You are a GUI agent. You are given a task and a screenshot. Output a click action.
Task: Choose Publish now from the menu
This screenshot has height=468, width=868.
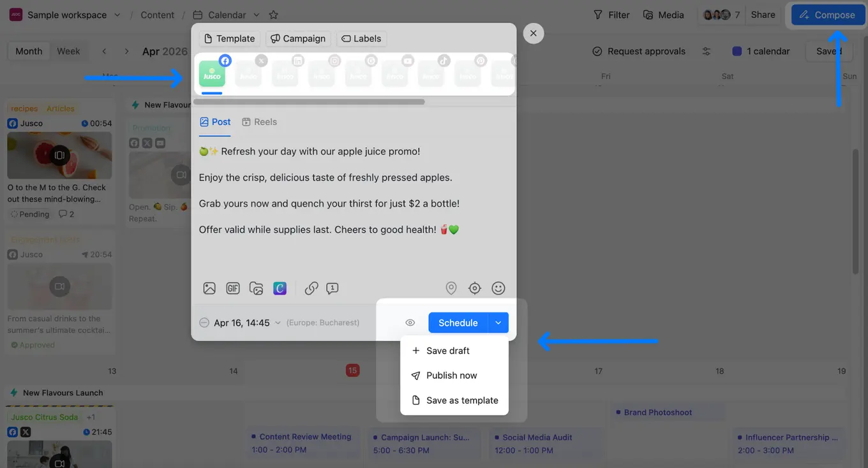click(x=451, y=376)
